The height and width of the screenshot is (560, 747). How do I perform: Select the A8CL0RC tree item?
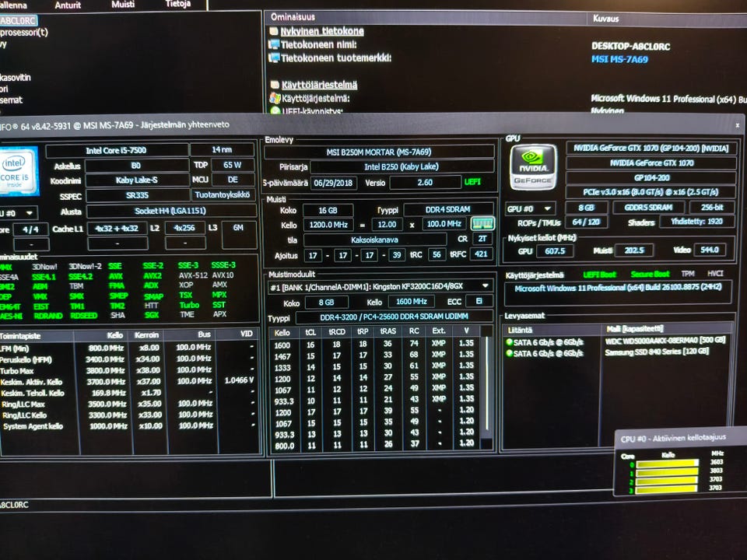(x=18, y=21)
